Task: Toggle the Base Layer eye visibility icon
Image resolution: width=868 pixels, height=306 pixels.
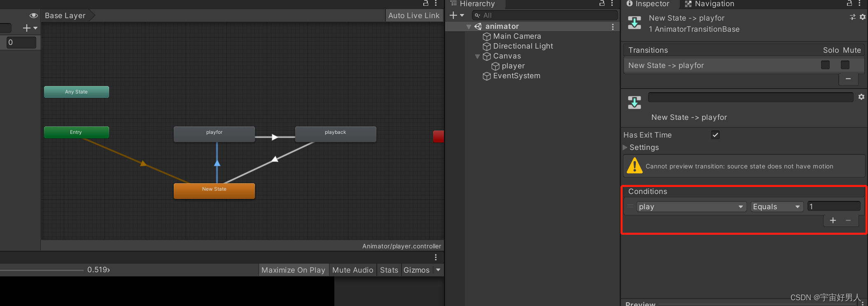Action: click(34, 16)
